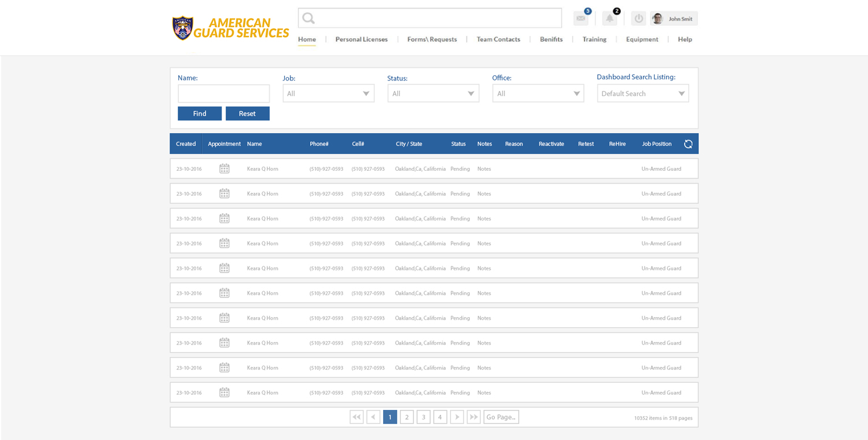The width and height of the screenshot is (868, 440).
Task: Click the table refresh icon
Action: [688, 144]
